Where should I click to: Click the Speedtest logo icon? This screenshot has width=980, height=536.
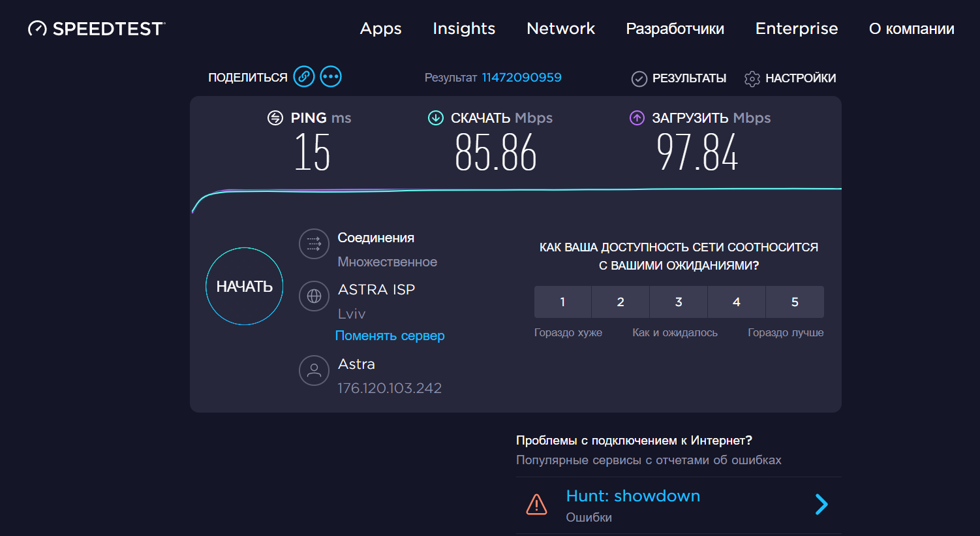37,29
